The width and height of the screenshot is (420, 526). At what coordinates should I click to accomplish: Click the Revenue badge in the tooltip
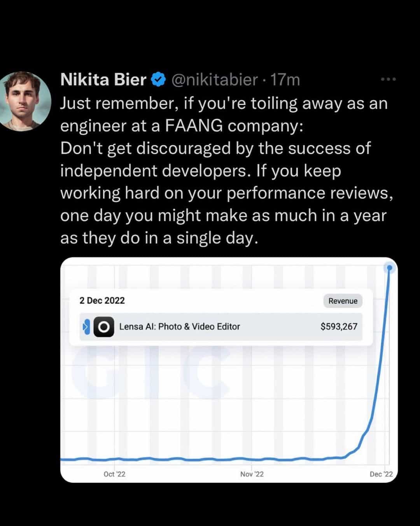click(x=343, y=301)
